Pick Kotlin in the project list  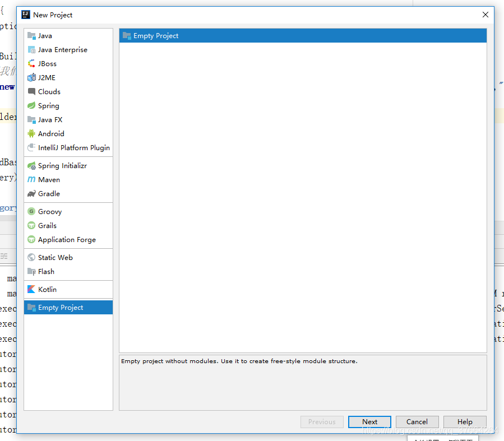(x=68, y=289)
